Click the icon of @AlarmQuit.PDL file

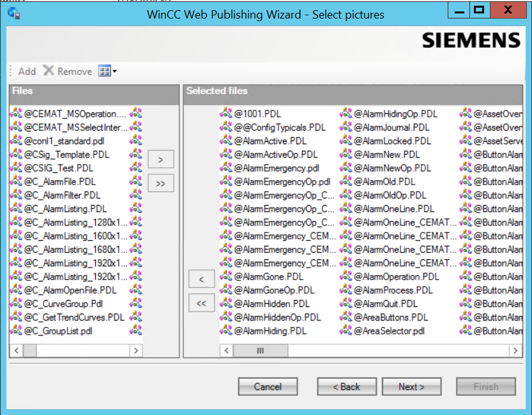(x=346, y=303)
